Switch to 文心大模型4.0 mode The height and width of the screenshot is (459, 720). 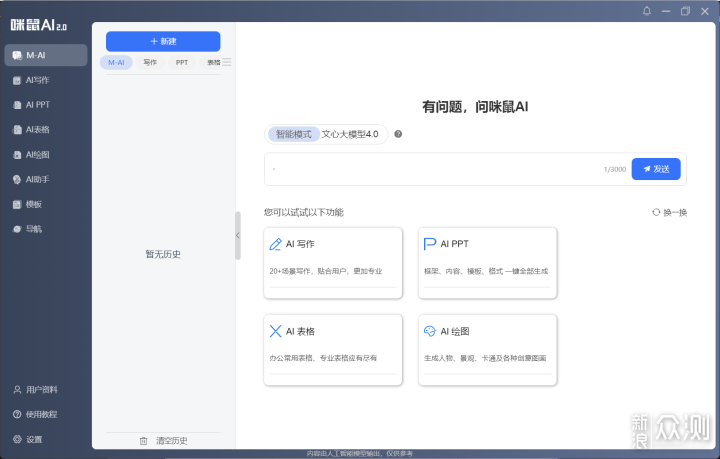(x=350, y=134)
